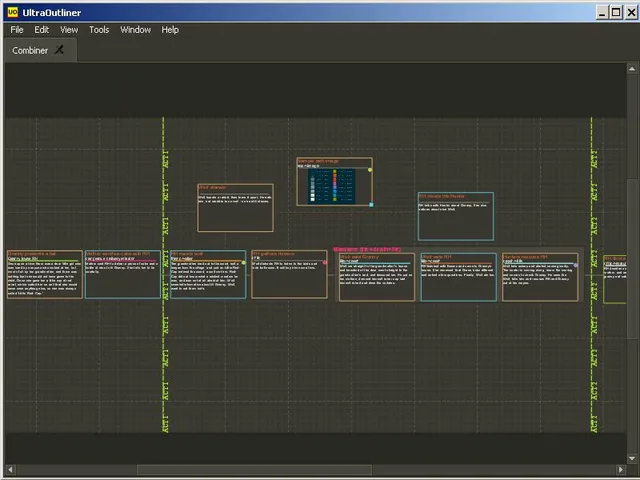Click the cyan square handle on the image card
Screen dimensions: 640x480
tap(371, 204)
